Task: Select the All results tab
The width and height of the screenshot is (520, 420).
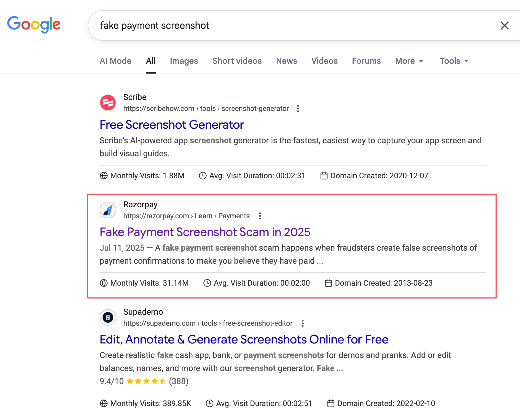Action: [151, 61]
